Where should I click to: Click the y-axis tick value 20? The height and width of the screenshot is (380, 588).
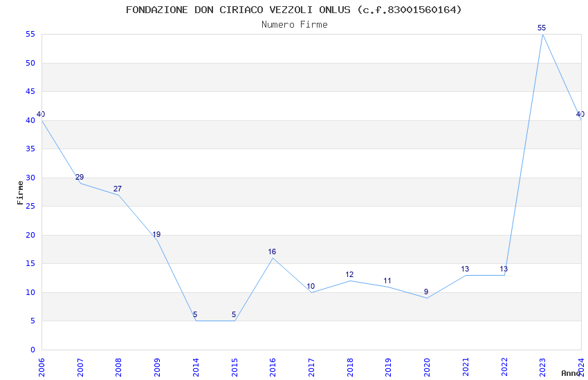click(x=30, y=235)
